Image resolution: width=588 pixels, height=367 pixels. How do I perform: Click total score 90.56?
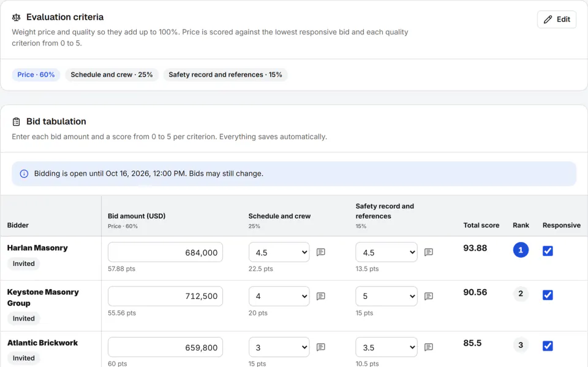pos(475,293)
